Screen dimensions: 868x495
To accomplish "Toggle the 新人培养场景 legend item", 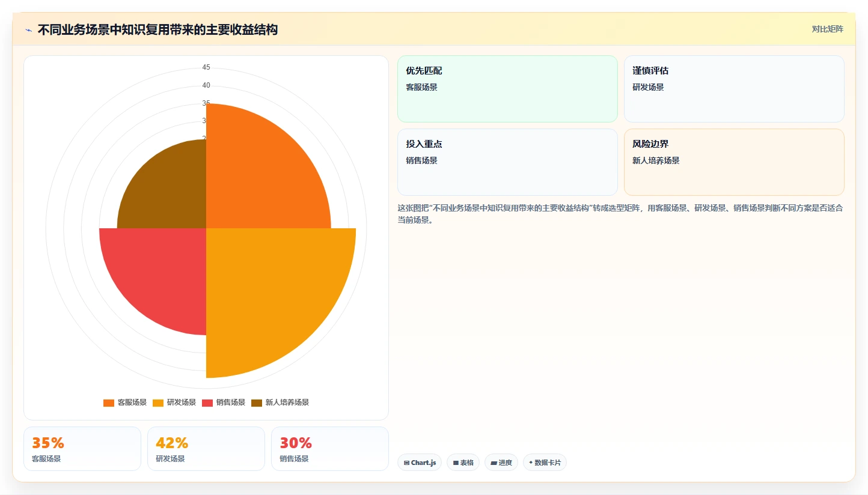I will point(280,402).
